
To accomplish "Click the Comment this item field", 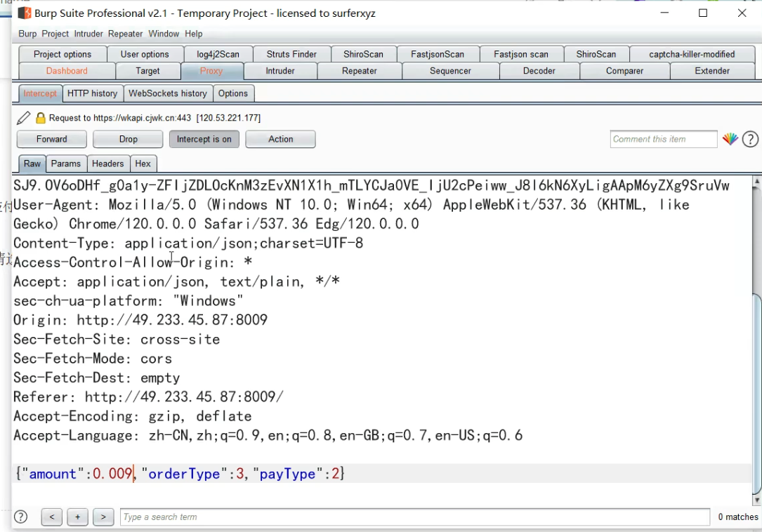I will (664, 140).
